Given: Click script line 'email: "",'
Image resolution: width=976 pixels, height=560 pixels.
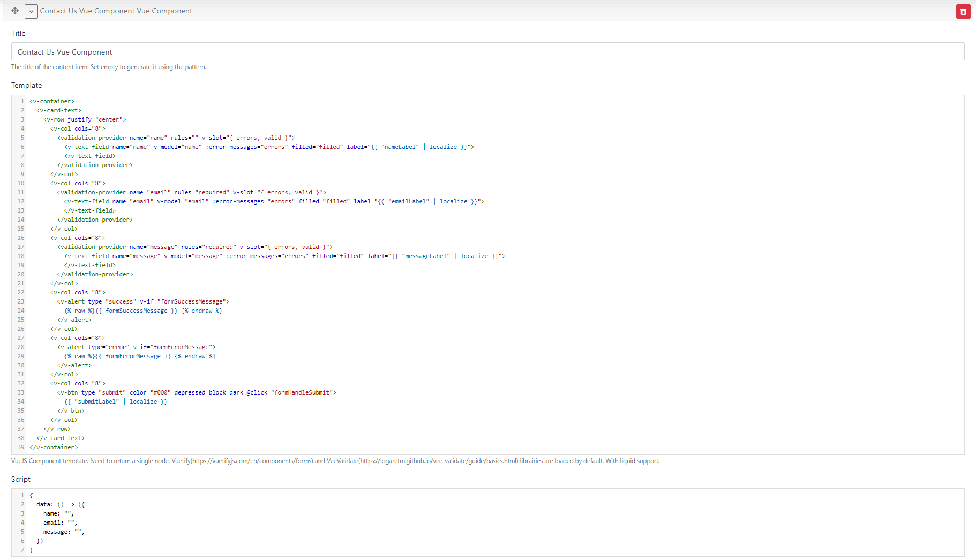Looking at the screenshot, I should coord(61,523).
